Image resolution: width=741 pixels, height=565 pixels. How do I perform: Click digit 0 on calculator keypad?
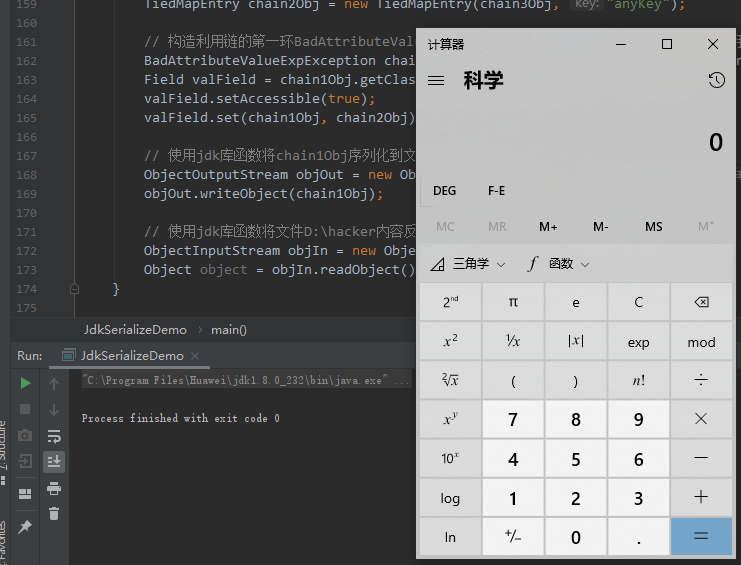(x=576, y=537)
